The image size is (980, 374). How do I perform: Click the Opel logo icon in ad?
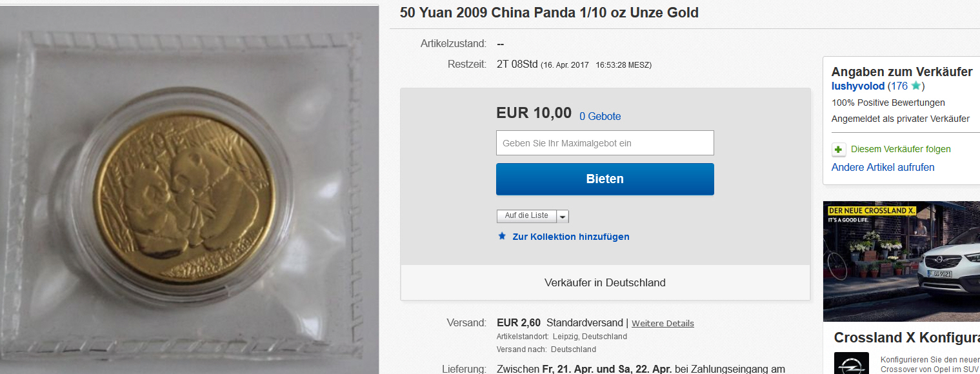tap(847, 363)
